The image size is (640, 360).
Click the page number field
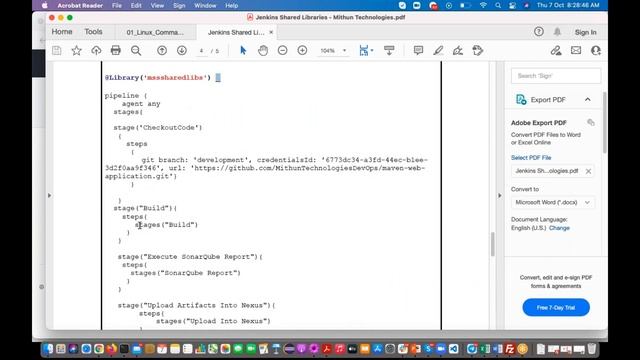201,51
